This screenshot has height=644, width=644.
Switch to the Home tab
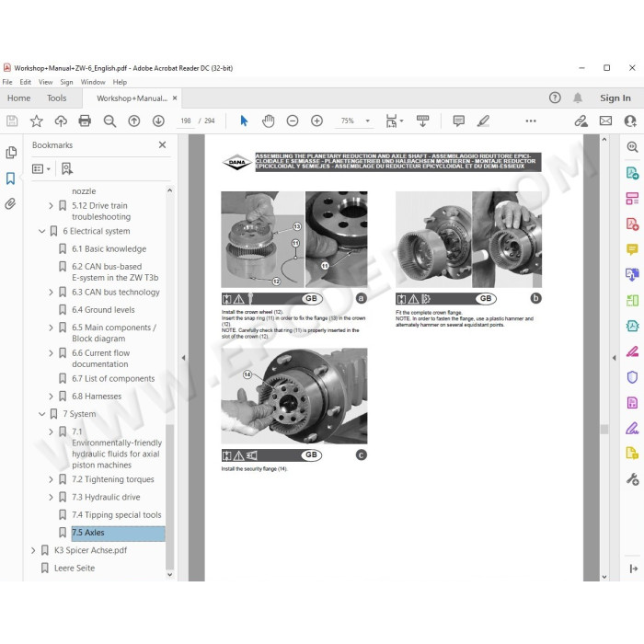pyautogui.click(x=19, y=98)
